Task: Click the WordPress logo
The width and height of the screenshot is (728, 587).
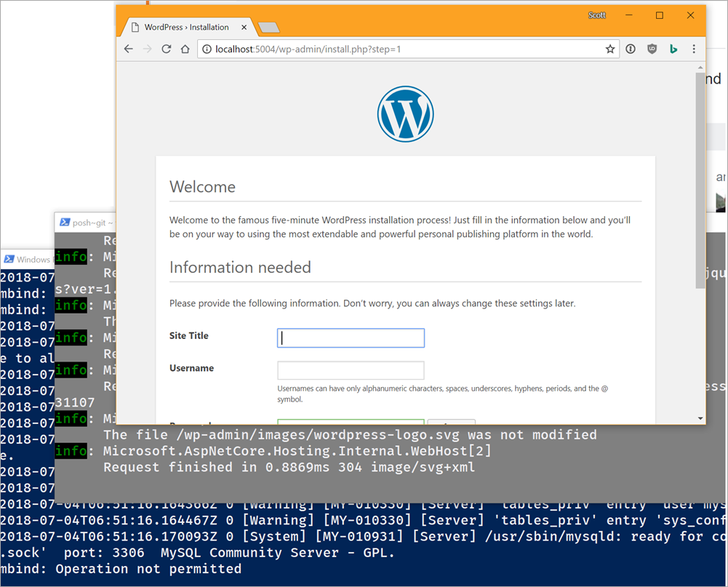Action: (405, 113)
